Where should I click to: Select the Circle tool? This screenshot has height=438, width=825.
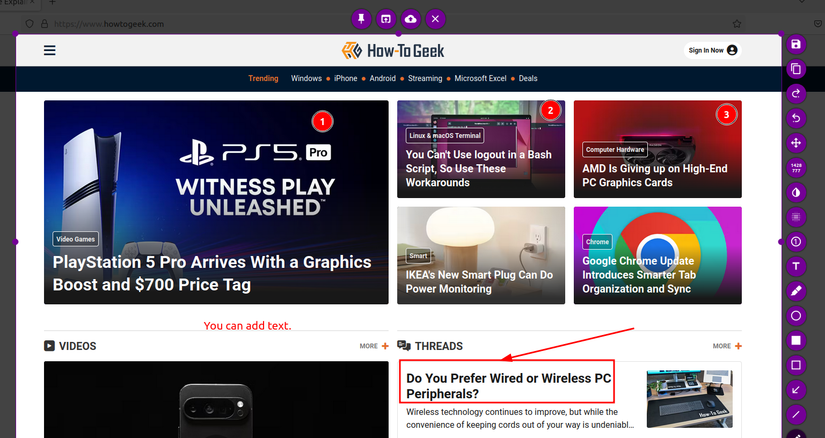click(796, 315)
